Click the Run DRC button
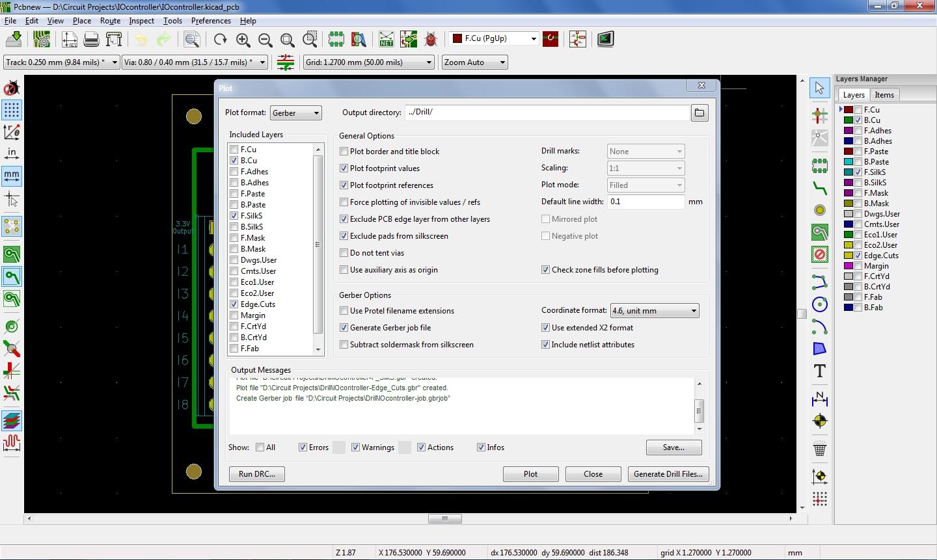 point(256,474)
